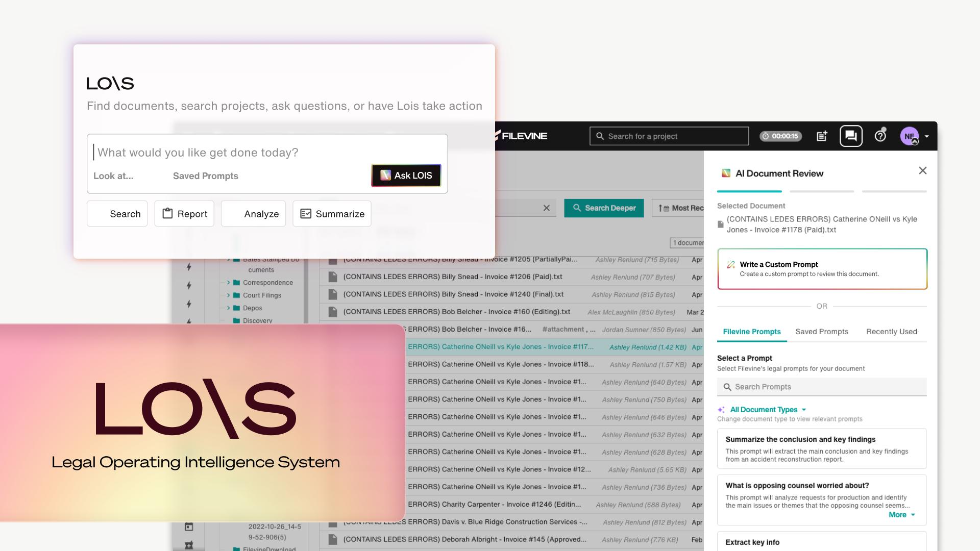Click the Summarize checklist icon
The image size is (980, 551).
tap(305, 213)
